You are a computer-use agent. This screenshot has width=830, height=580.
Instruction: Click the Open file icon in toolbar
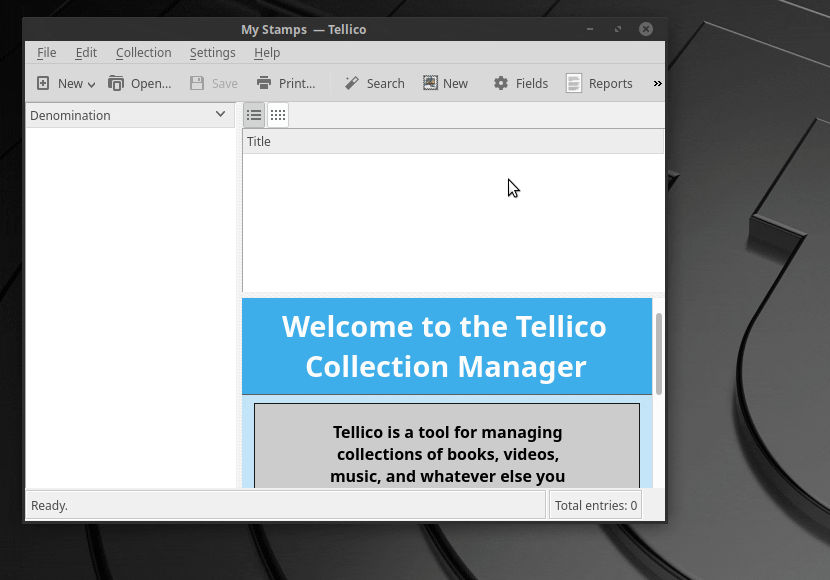click(116, 83)
